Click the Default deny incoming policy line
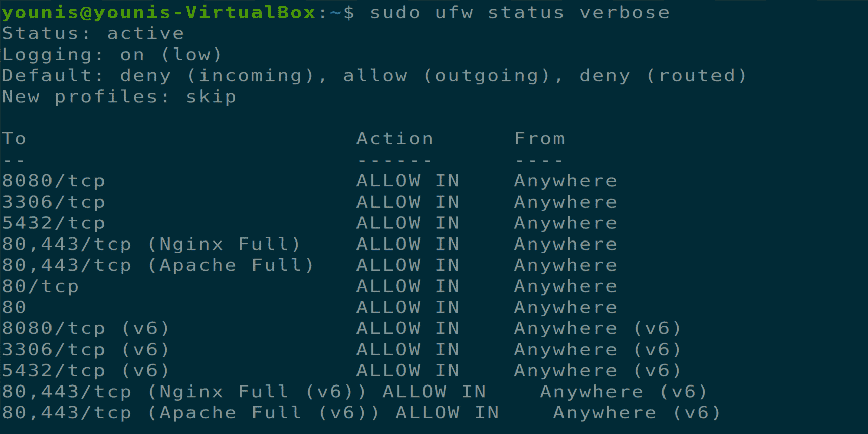868x434 pixels. click(x=374, y=76)
